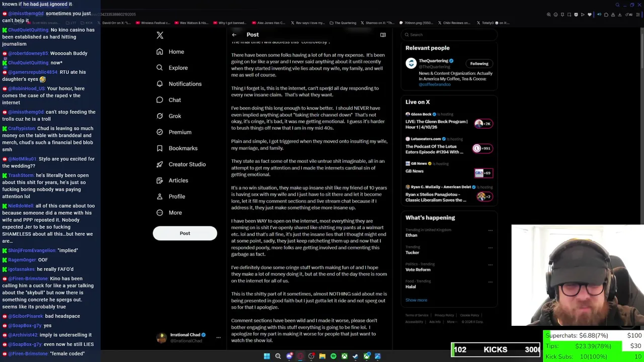Click username TrashStorm in chat

(x=21, y=175)
